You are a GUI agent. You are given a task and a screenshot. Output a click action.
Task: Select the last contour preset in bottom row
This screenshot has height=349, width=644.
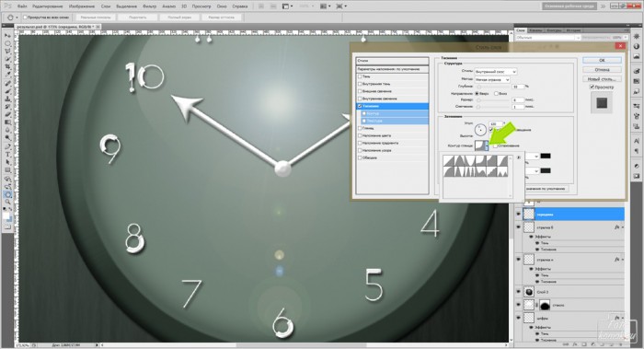click(x=502, y=171)
